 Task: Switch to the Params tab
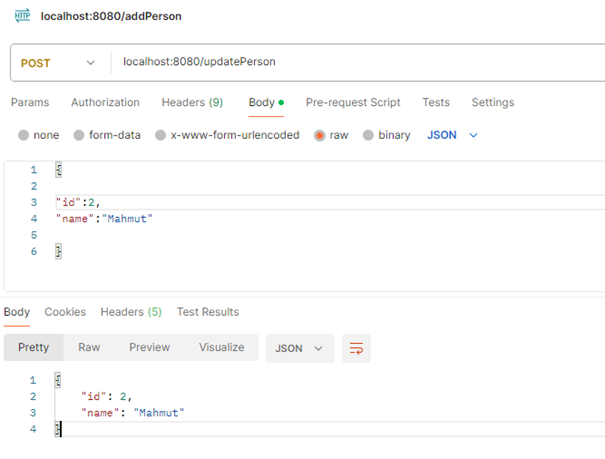29,102
